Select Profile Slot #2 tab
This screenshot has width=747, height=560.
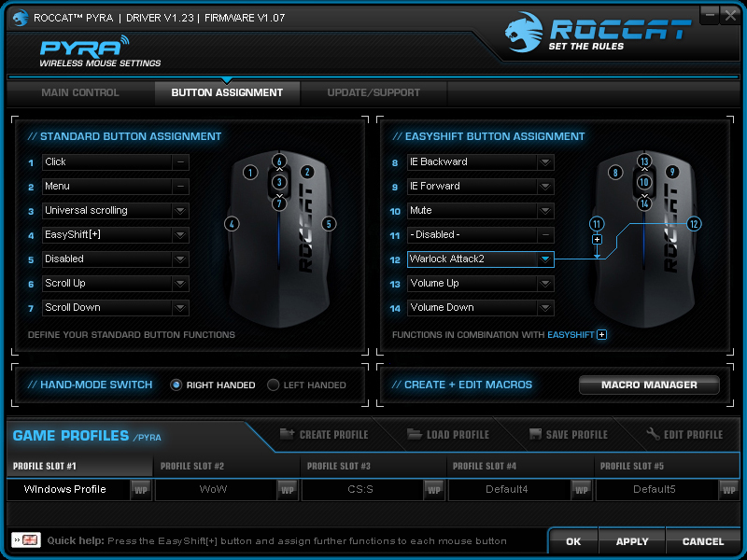[x=226, y=466]
